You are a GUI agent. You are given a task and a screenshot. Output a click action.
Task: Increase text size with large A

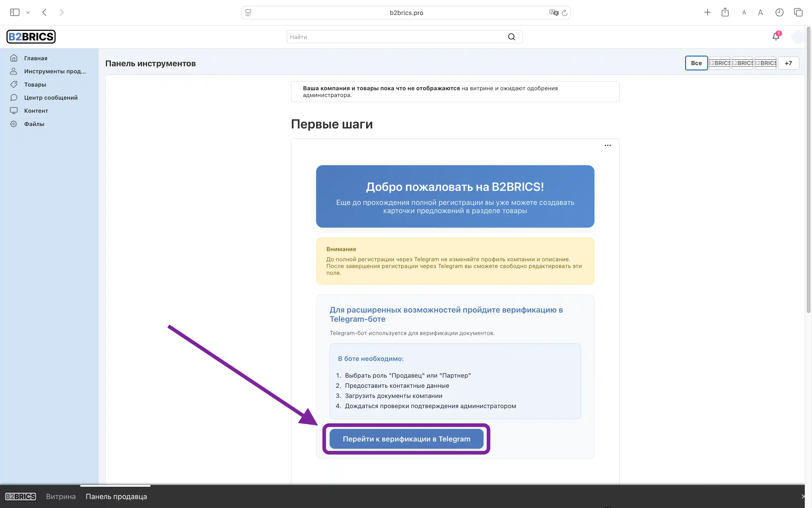tap(760, 12)
